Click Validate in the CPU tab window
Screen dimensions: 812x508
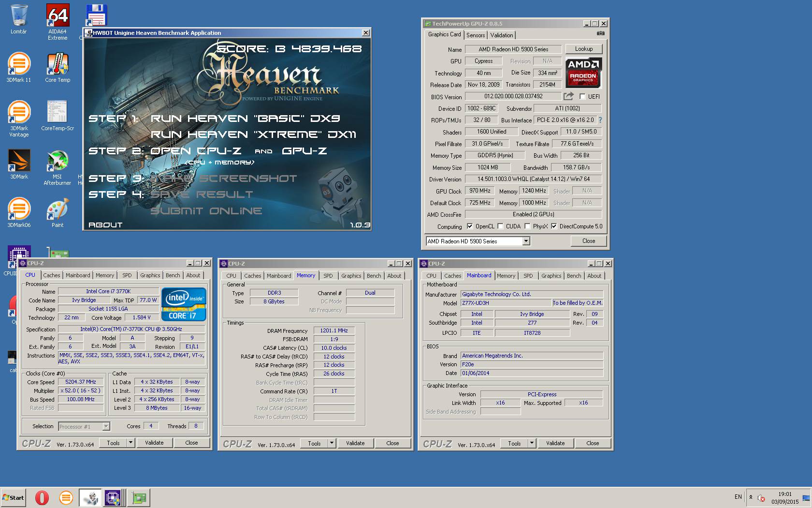click(x=154, y=443)
